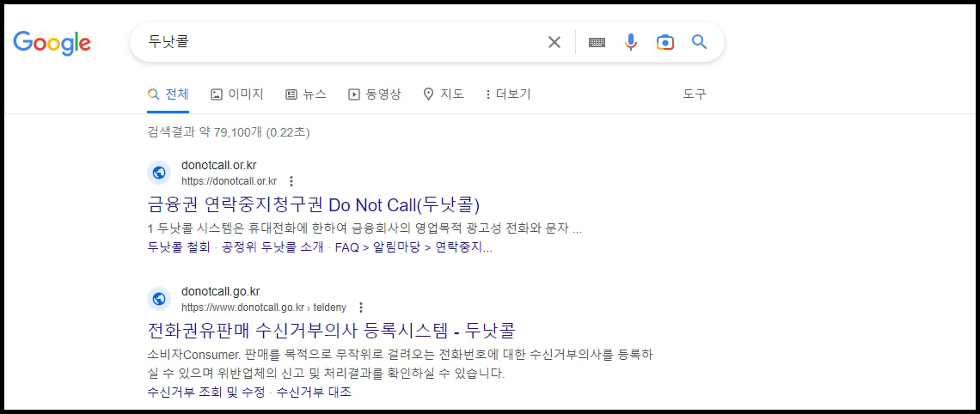Click the https://donotcall.or.kr URL text
Image resolution: width=980 pixels, height=414 pixels.
229,182
